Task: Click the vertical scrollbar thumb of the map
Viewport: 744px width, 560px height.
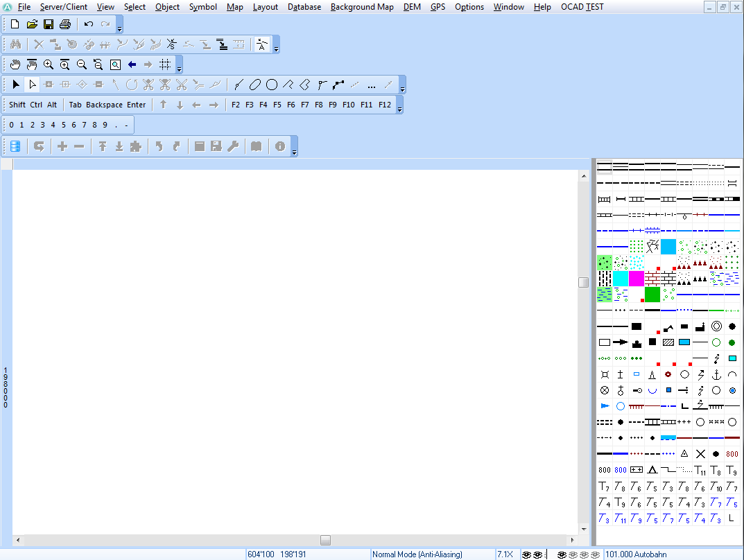Action: (584, 282)
